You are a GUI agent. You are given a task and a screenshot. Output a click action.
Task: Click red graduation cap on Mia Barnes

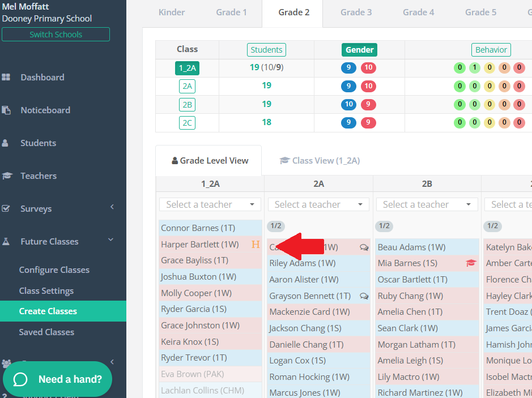pos(471,263)
